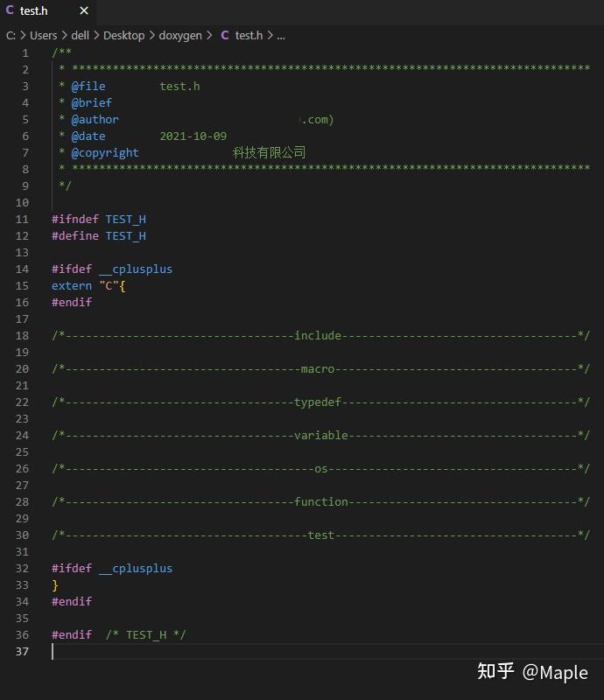
Task: Place cursor on the #ifndef TEST_H line
Action: point(101,219)
